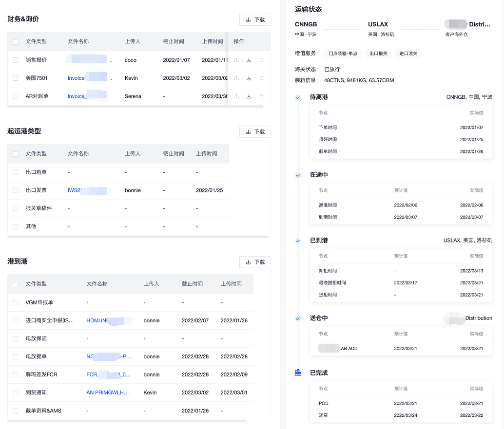Click the 进口清关 service tag
The height and width of the screenshot is (429, 504).
[408, 54]
